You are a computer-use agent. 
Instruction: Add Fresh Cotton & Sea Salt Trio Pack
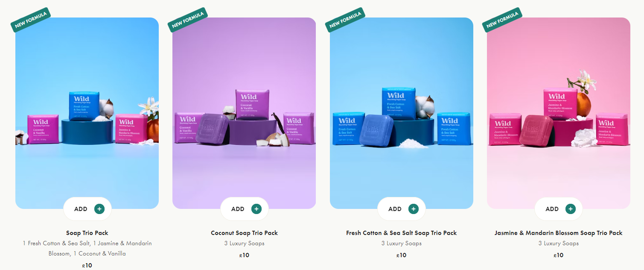tap(402, 209)
